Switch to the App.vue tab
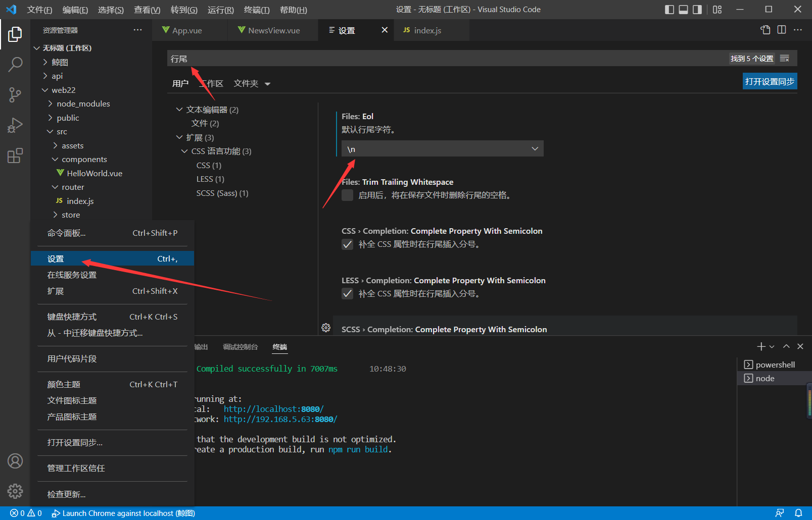Screen dimensions: 812x520 pos(189,30)
